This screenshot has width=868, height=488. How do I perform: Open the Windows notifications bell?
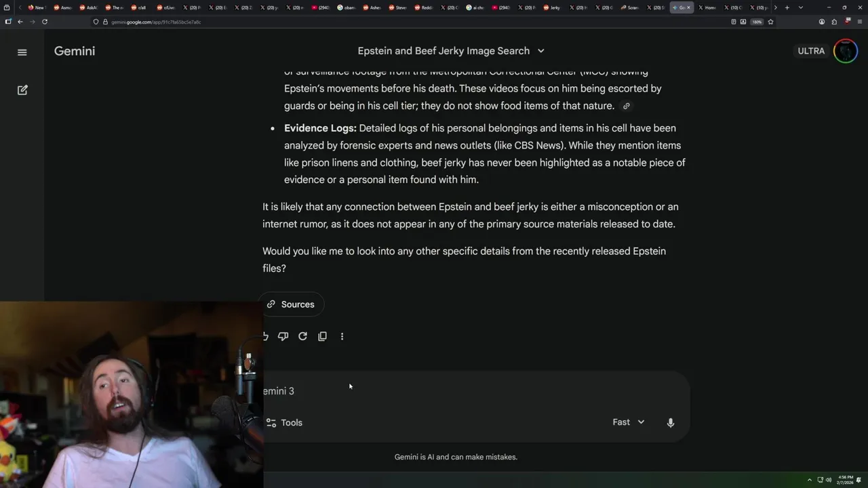[859, 480]
